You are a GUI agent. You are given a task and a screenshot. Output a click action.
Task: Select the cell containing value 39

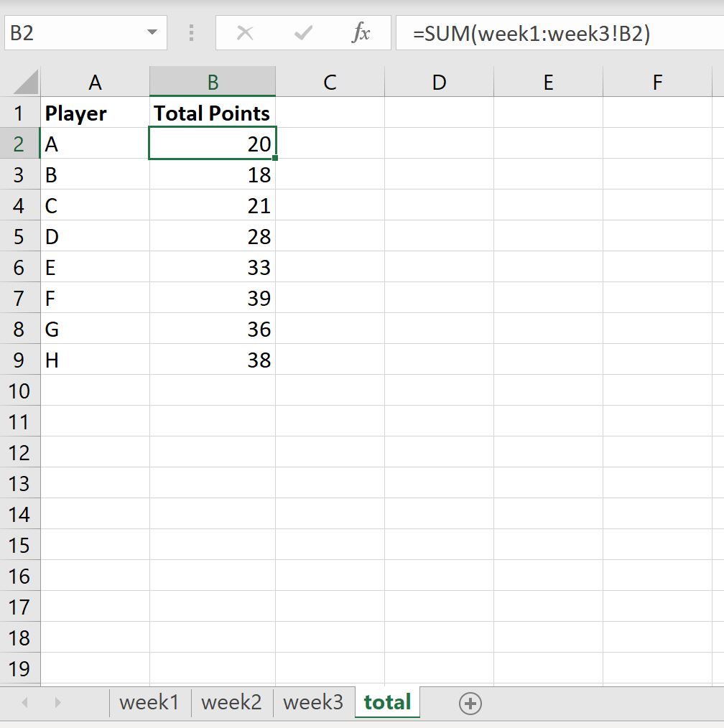212,299
